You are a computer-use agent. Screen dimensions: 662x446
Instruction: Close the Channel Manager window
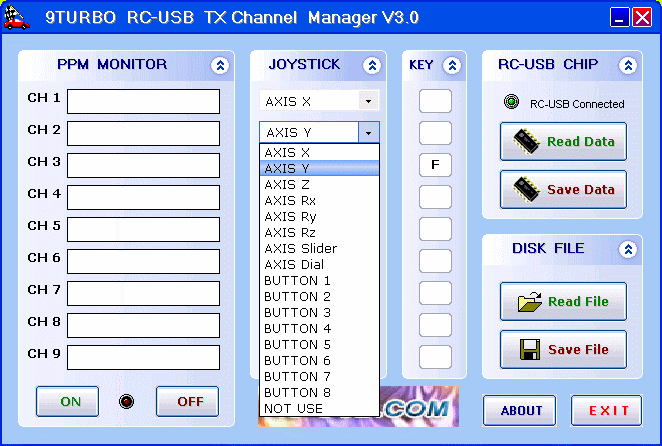pyautogui.click(x=642, y=18)
